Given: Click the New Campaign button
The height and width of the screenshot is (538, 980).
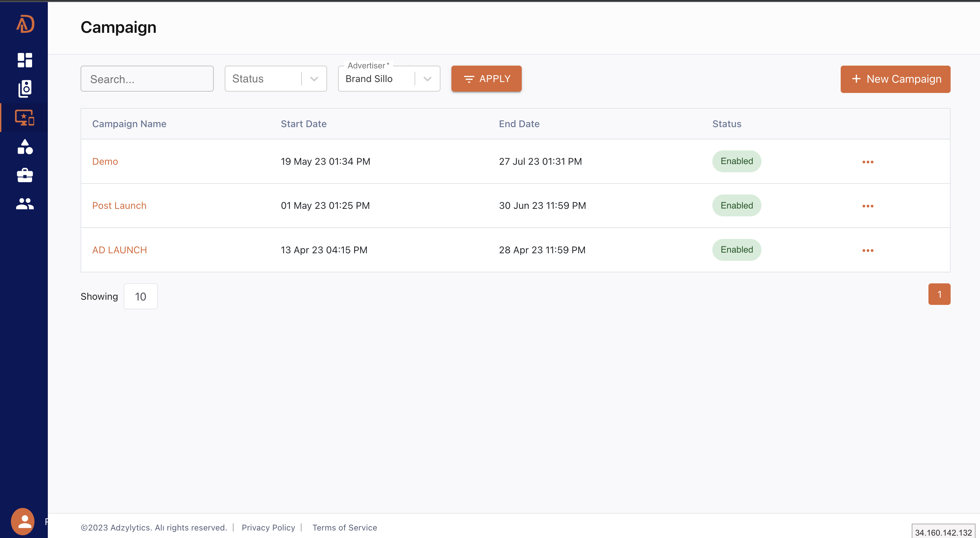Looking at the screenshot, I should [895, 79].
